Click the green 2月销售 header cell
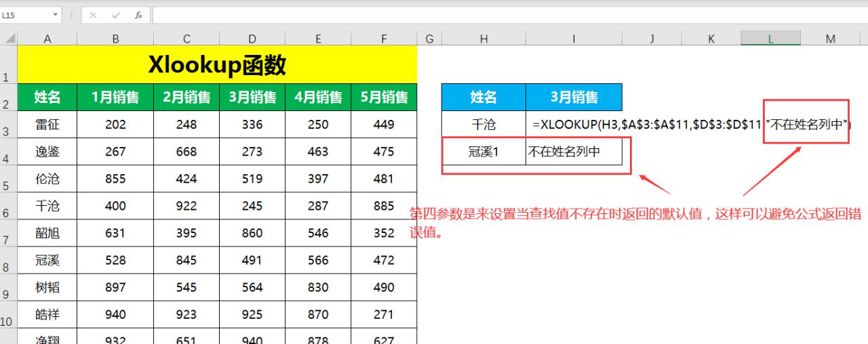The image size is (868, 344). 186,98
